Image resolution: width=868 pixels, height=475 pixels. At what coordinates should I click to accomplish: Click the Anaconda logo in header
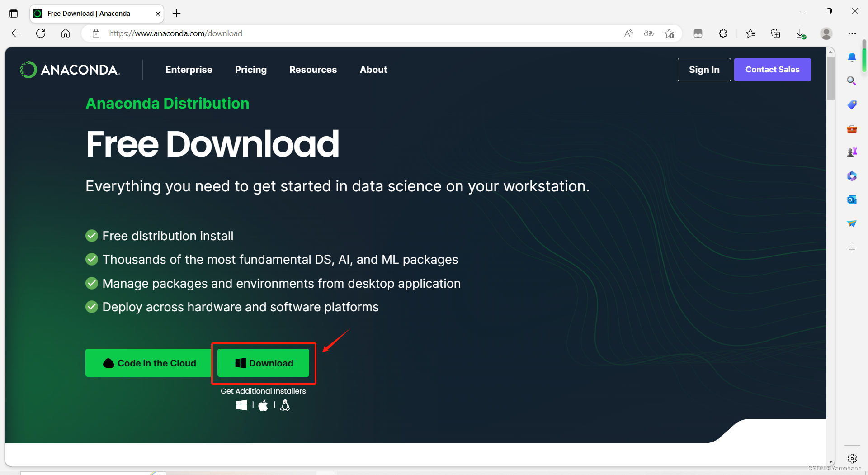(x=70, y=70)
